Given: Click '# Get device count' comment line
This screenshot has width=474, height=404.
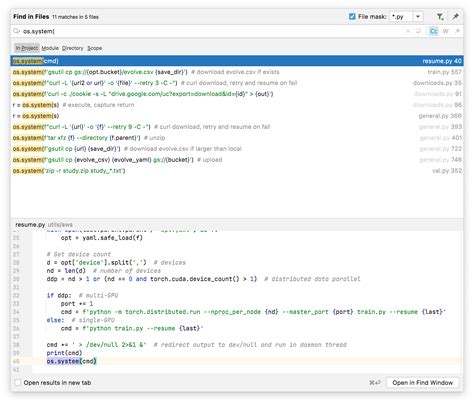Looking at the screenshot, I should tap(79, 254).
